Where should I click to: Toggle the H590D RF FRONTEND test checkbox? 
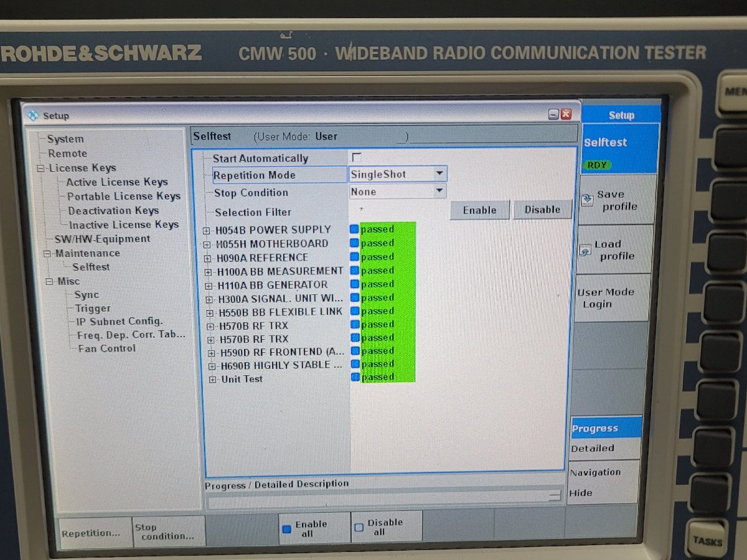click(x=355, y=351)
